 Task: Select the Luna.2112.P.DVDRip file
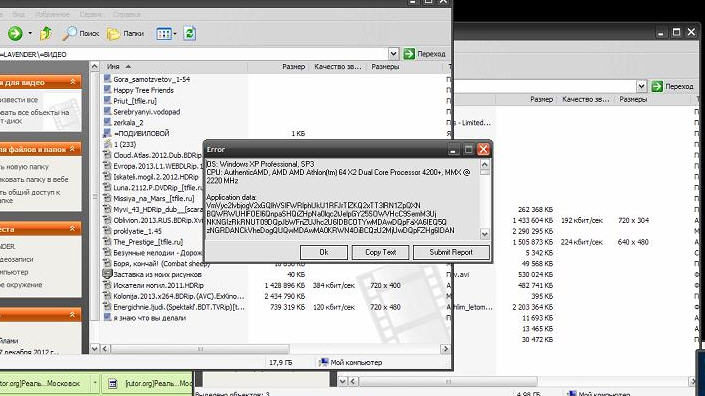(x=152, y=187)
